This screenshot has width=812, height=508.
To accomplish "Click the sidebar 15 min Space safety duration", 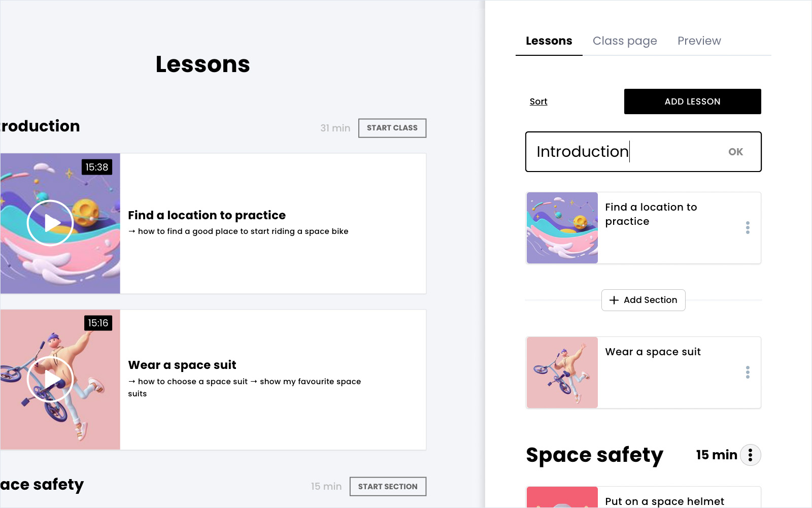I will pos(717,455).
